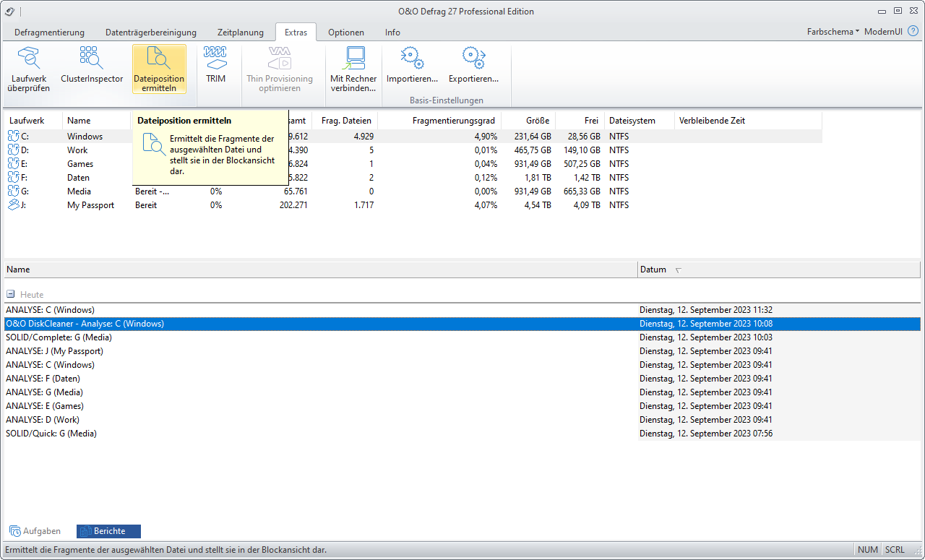Switch to the Datenträgerbereinigung tab

point(151,33)
